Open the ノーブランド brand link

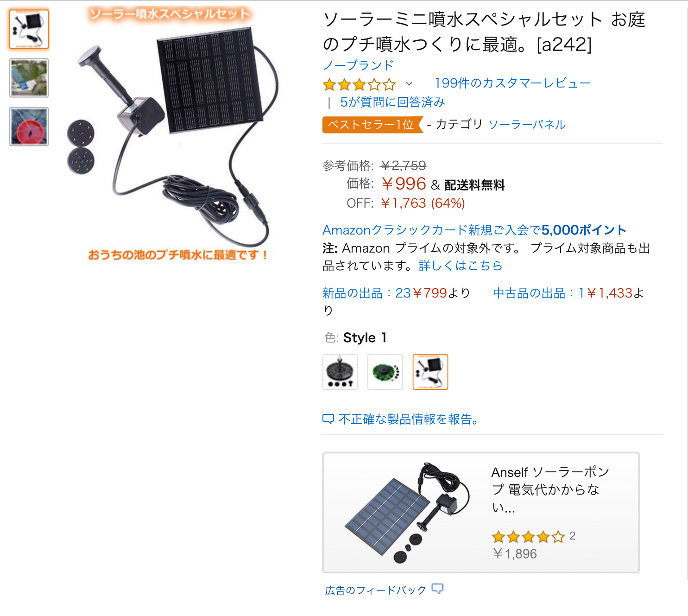[358, 65]
